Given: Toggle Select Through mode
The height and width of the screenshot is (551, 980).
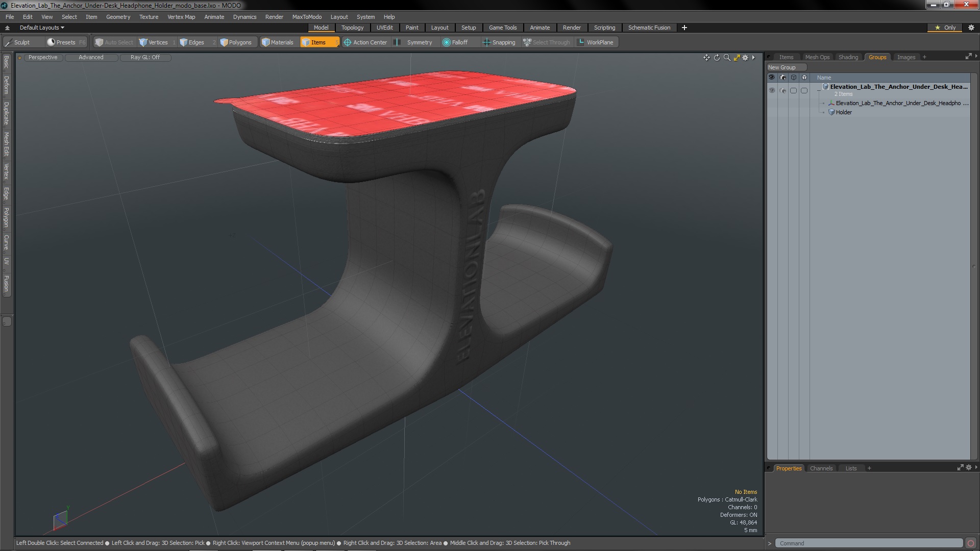Looking at the screenshot, I should pos(547,42).
